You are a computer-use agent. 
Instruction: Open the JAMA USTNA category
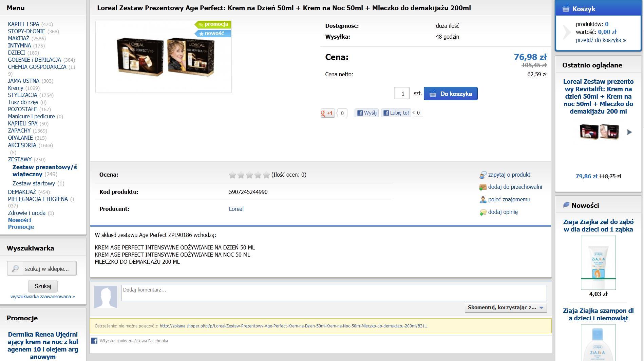coord(24,81)
